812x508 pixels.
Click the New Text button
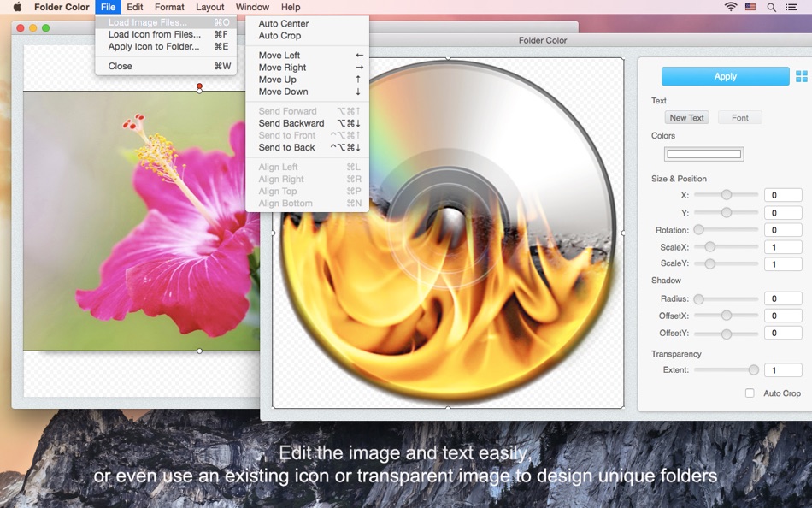coord(686,118)
